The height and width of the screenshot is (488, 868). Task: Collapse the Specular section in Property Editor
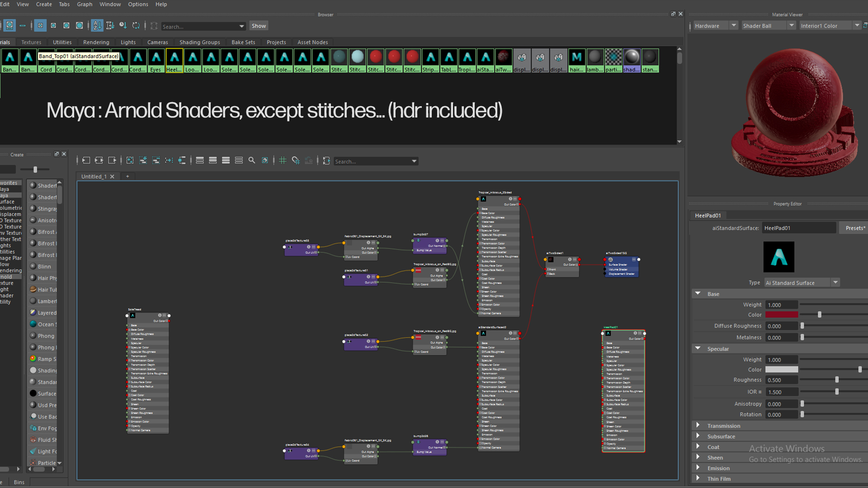click(x=698, y=348)
